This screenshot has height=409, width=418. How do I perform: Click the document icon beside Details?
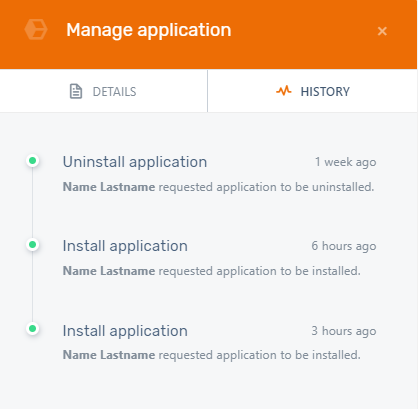tap(76, 91)
